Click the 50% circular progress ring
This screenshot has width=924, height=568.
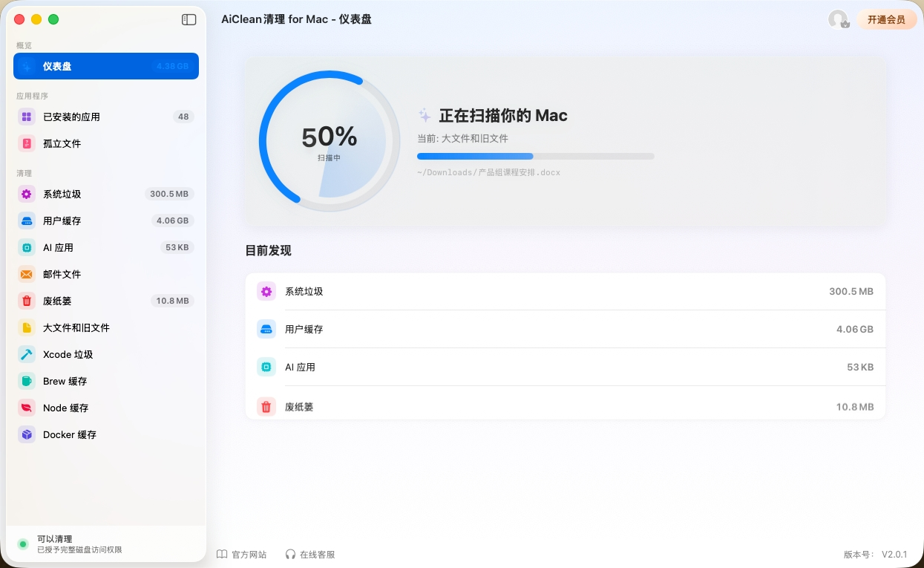point(329,141)
